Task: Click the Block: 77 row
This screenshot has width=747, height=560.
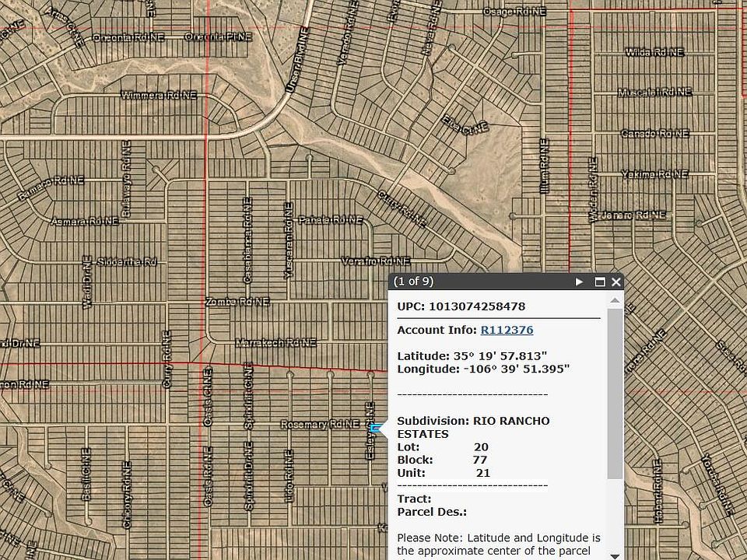Action: [442, 460]
